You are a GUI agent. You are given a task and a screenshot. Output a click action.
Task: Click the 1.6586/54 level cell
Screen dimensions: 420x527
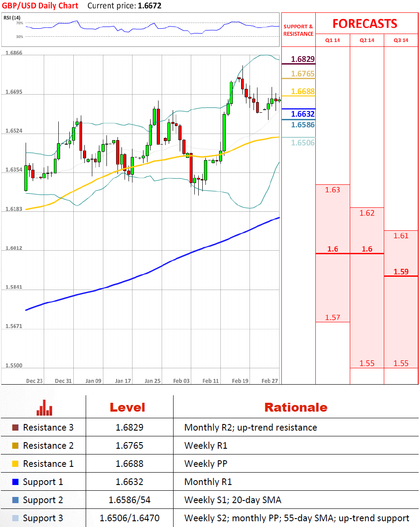point(129,500)
